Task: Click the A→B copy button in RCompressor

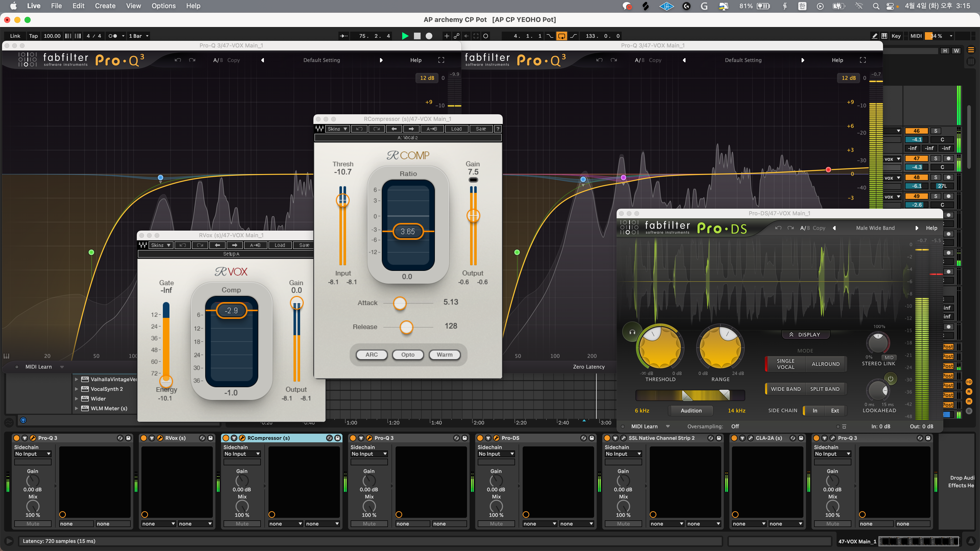Action: 432,129
